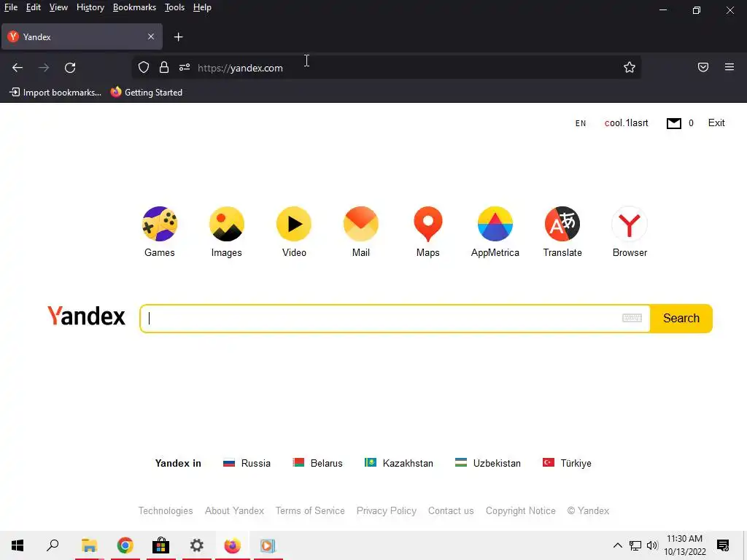The height and width of the screenshot is (560, 747).
Task: Open the Edit menu
Action: point(34,7)
